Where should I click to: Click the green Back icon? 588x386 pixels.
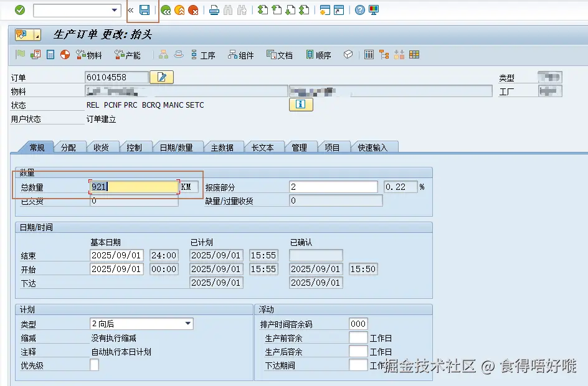pyautogui.click(x=166, y=10)
